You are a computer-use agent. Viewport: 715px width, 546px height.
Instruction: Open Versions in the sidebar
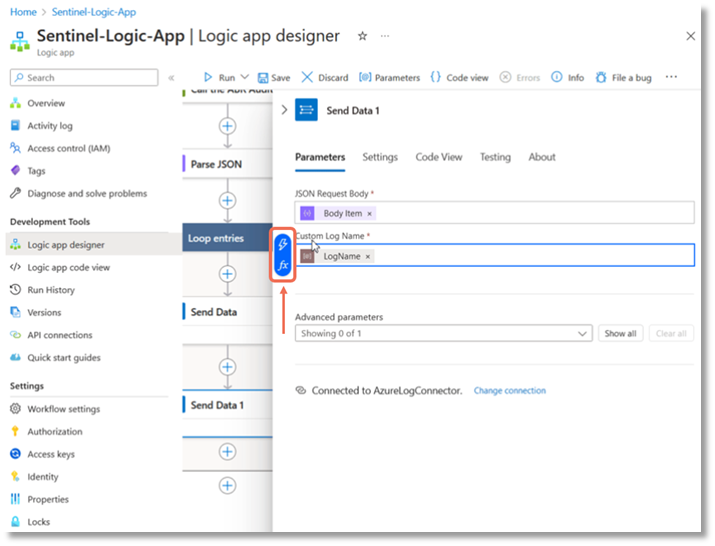click(x=44, y=312)
